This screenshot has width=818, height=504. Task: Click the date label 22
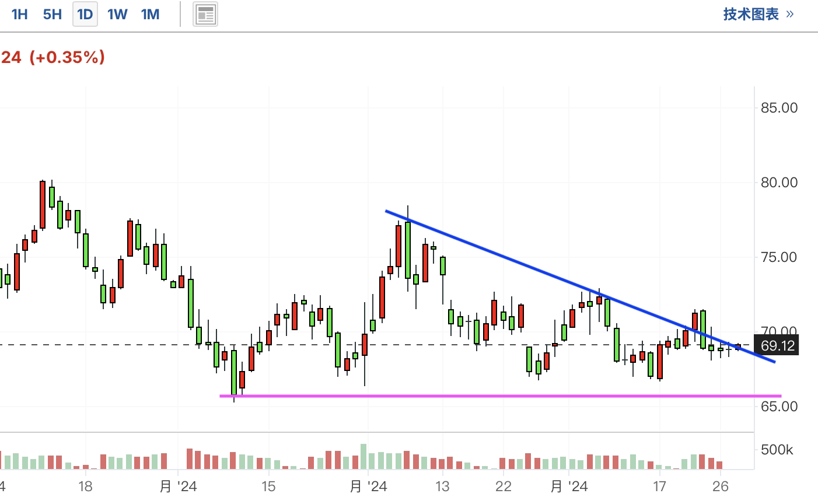(x=503, y=487)
